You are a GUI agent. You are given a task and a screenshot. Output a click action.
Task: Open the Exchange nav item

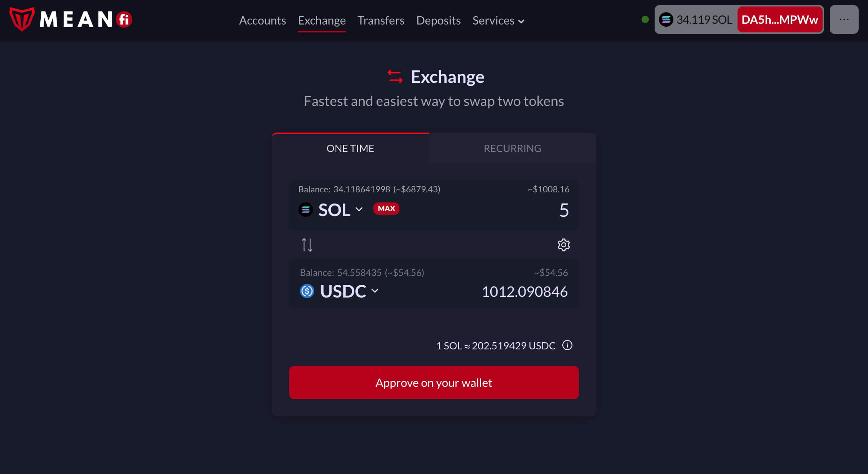[322, 21]
